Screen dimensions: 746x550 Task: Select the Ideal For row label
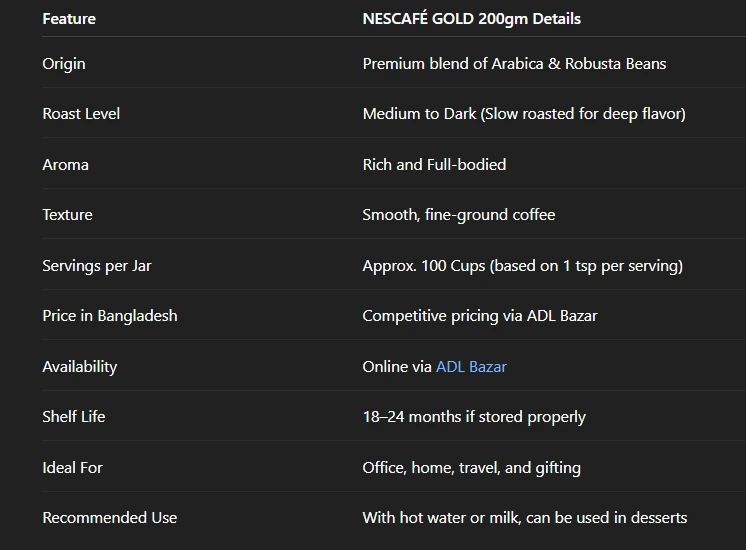point(72,468)
